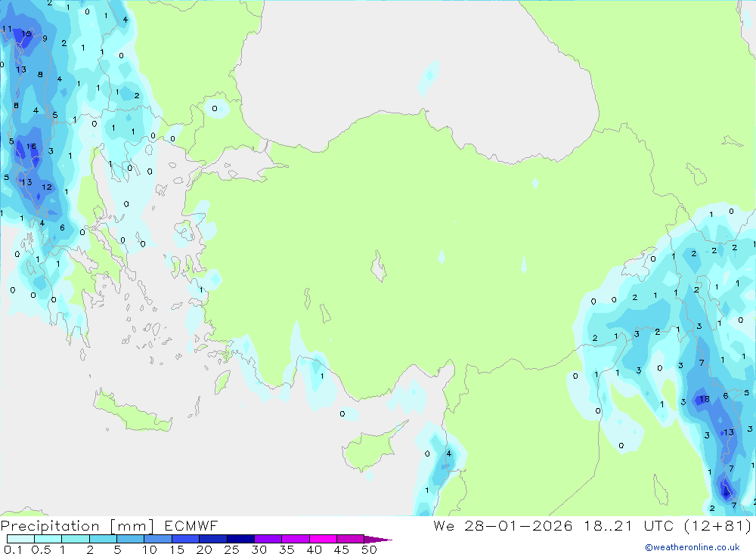Image resolution: width=756 pixels, height=554 pixels.
Task: Click the '16' precipitation value on the map
Action: point(31,146)
